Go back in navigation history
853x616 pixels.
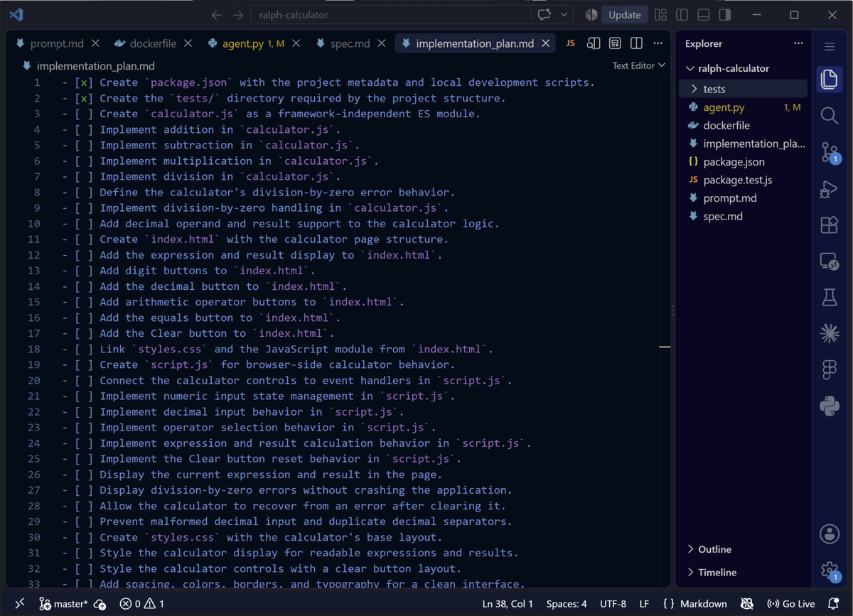pyautogui.click(x=217, y=15)
